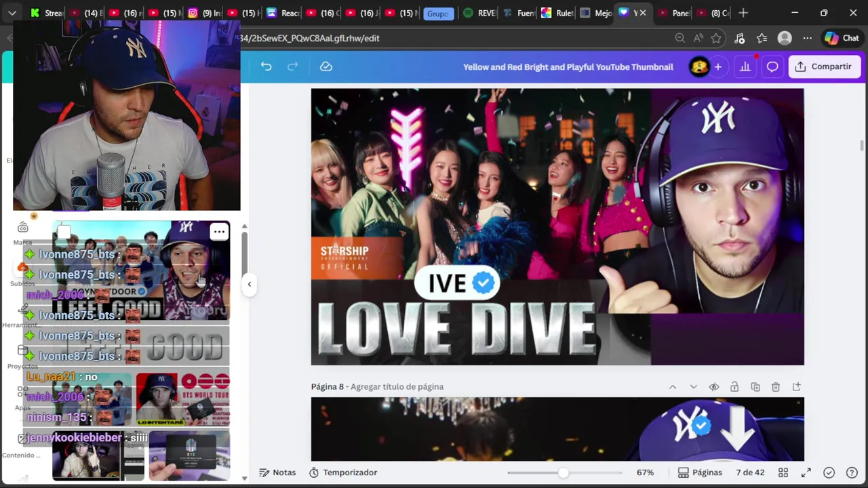Click the emoji profile avatar in Canva header

pos(699,66)
